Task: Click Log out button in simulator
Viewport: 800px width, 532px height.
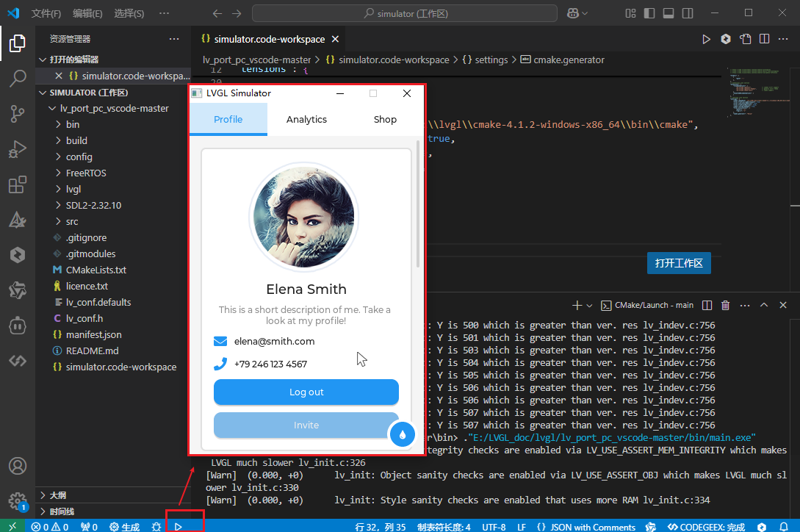Action: tap(306, 392)
